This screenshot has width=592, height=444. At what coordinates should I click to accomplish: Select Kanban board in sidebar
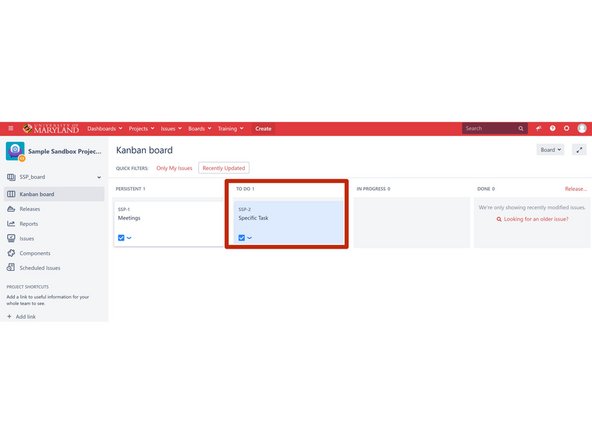pos(54,194)
